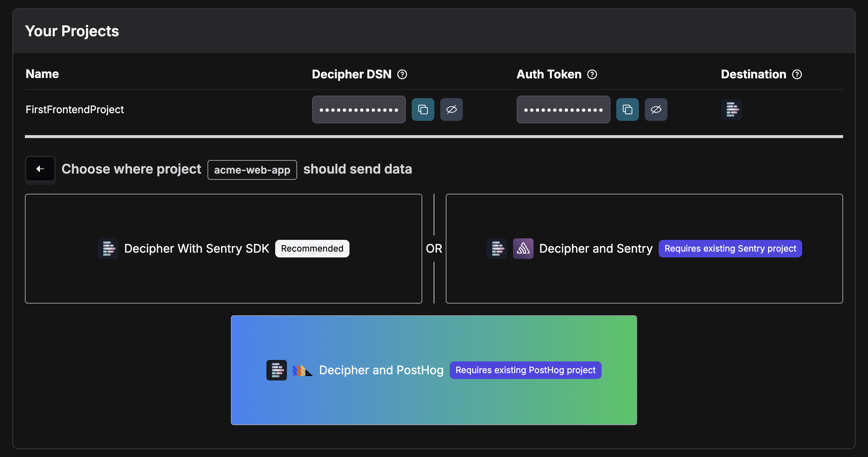Click the Requires existing PostHog project badge
Screen dimensions: 868x457
[x=525, y=370]
